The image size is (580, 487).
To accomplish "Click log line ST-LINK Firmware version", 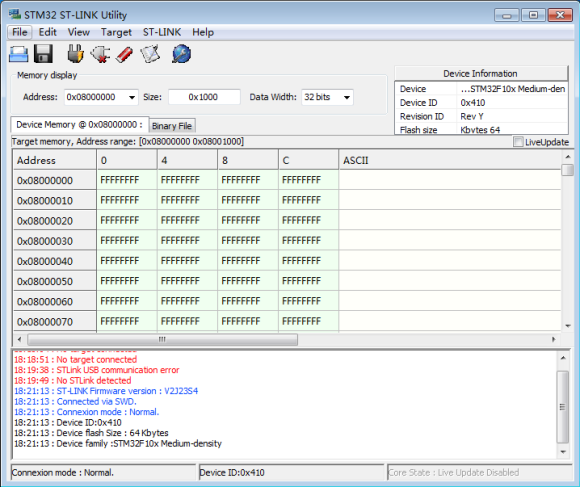I will click(x=106, y=391).
